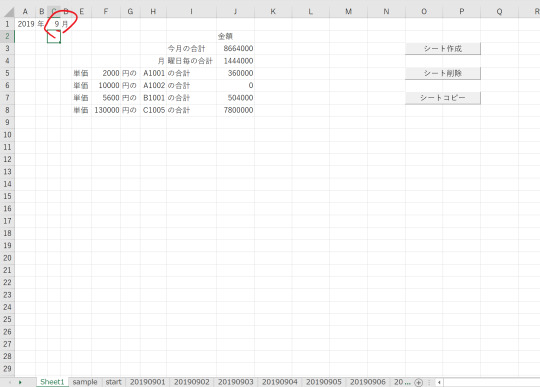The image size is (540, 387).
Task: Click the 単価 label in row 8
Action: pyautogui.click(x=81, y=110)
